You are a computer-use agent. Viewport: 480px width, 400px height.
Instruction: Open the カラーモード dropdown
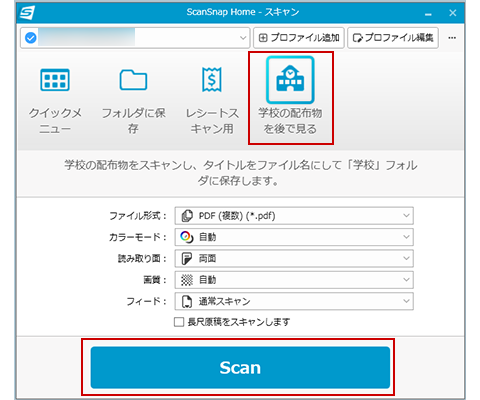pyautogui.click(x=294, y=237)
